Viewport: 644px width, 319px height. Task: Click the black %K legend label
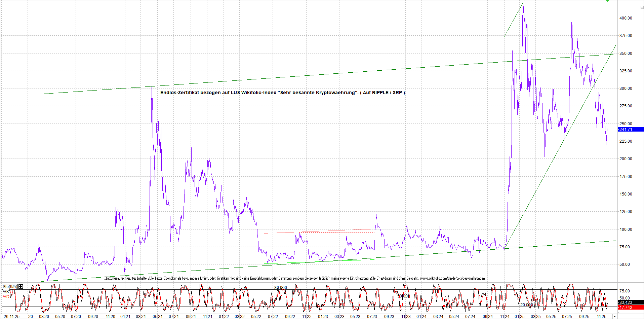click(6, 292)
